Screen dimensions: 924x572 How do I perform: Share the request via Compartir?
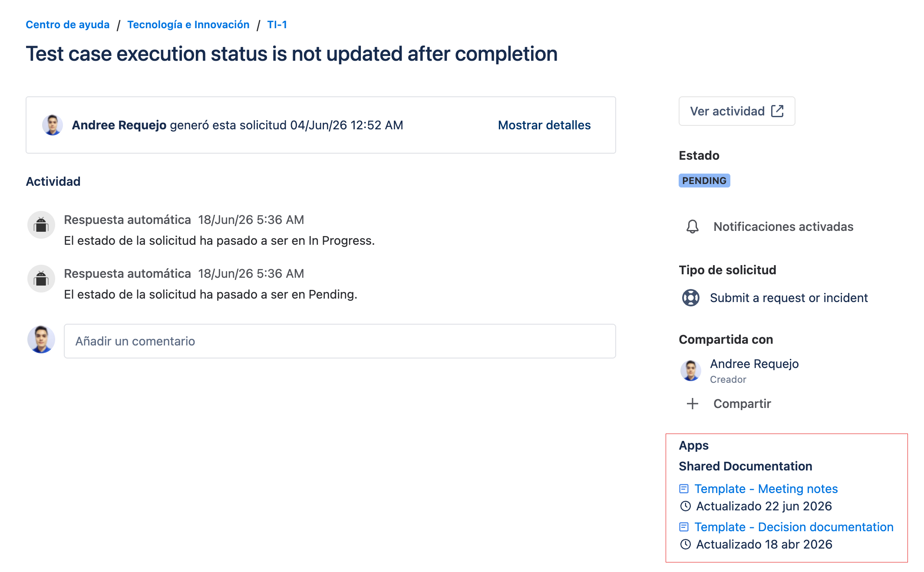(x=742, y=404)
